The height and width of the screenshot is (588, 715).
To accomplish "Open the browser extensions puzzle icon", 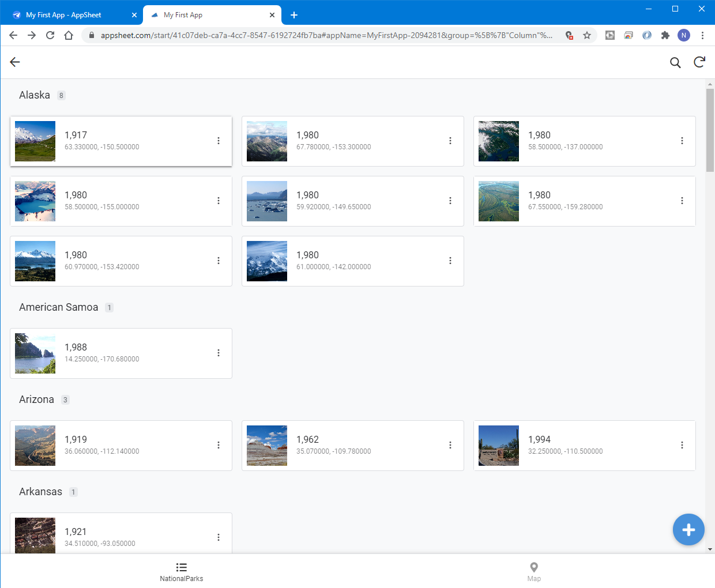I will coord(665,35).
